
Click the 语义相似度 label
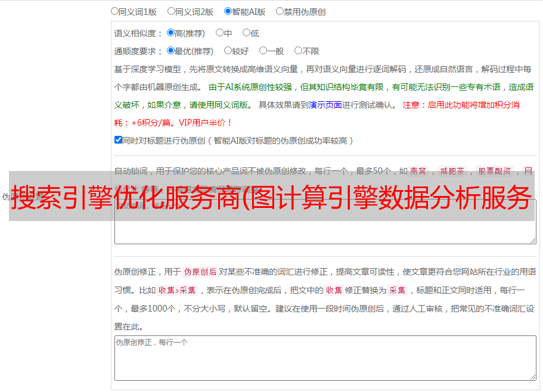138,33
